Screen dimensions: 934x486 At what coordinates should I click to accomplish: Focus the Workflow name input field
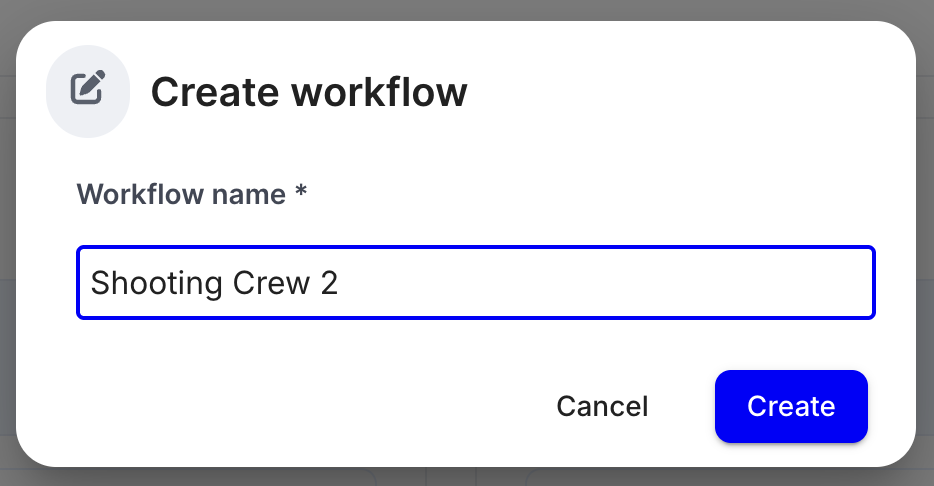(x=476, y=282)
